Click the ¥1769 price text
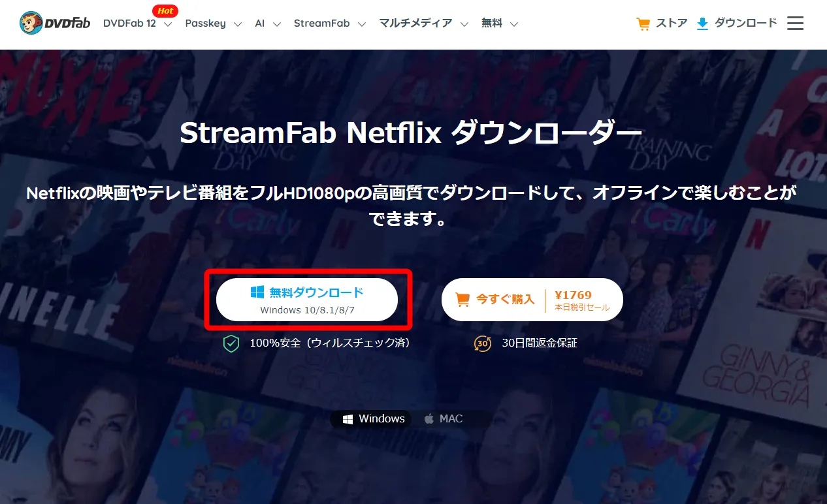 point(573,295)
